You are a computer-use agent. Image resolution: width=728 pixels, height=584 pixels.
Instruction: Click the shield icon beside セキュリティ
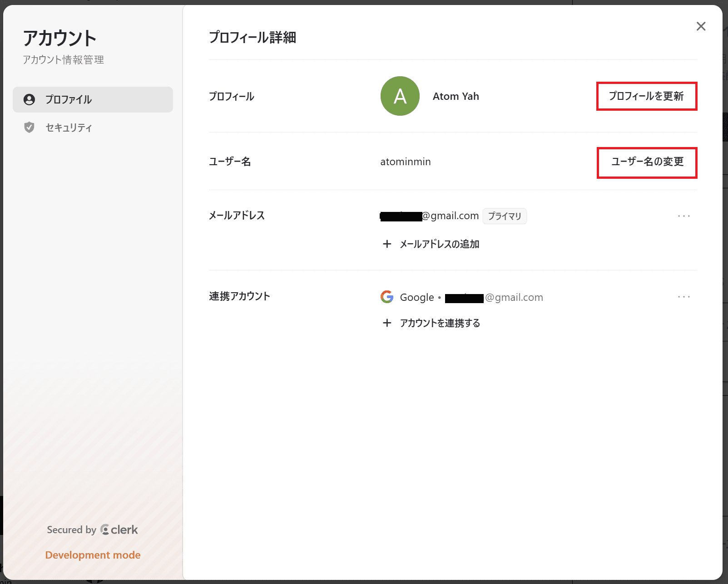pyautogui.click(x=30, y=128)
